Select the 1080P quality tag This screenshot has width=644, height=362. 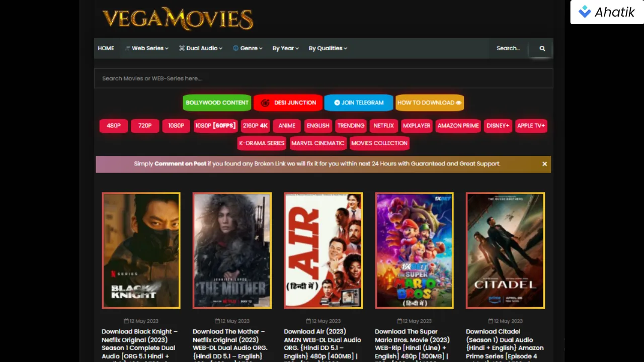coord(176,126)
